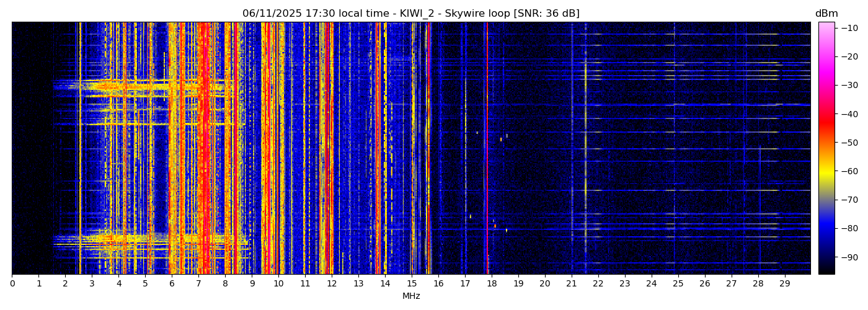Click the bright vertical line at 21.5 MHz
Viewport: 868px width, 310px height.
pyautogui.click(x=585, y=149)
